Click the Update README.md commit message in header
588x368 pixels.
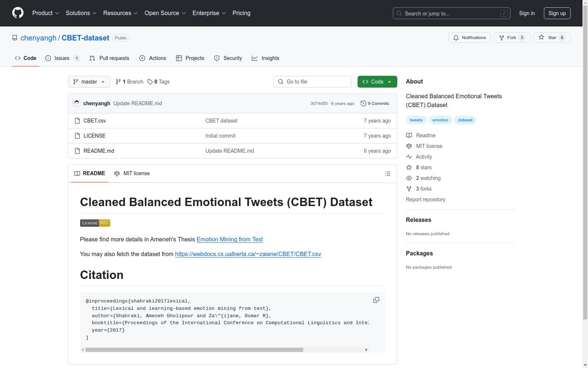(x=138, y=103)
